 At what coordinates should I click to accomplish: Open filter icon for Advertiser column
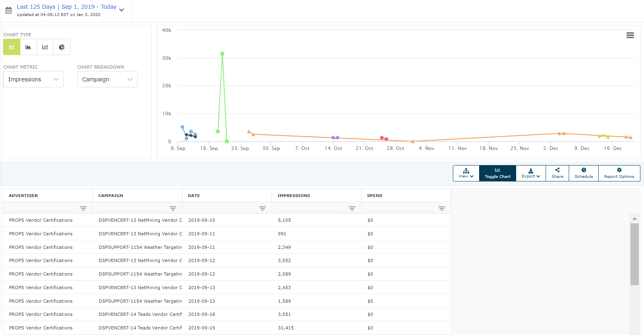(x=83, y=208)
